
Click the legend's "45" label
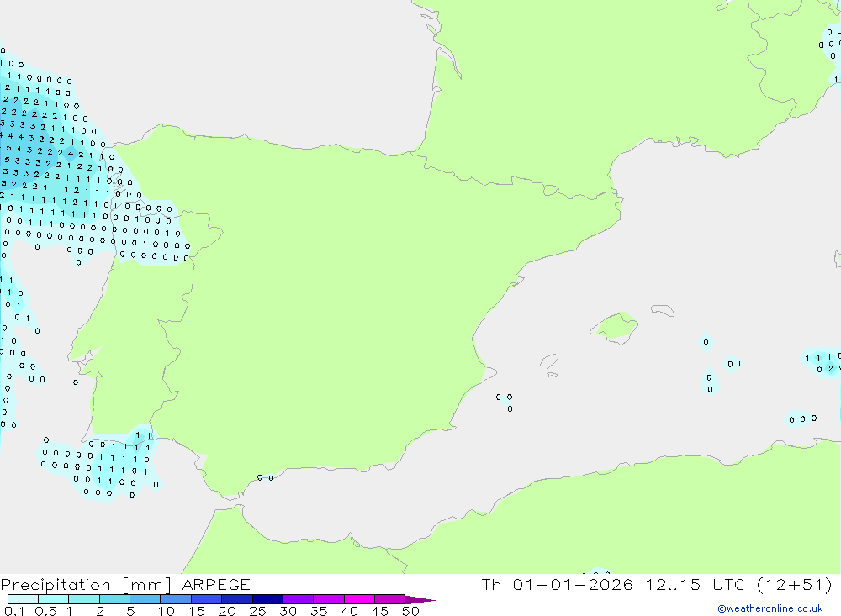[380, 611]
